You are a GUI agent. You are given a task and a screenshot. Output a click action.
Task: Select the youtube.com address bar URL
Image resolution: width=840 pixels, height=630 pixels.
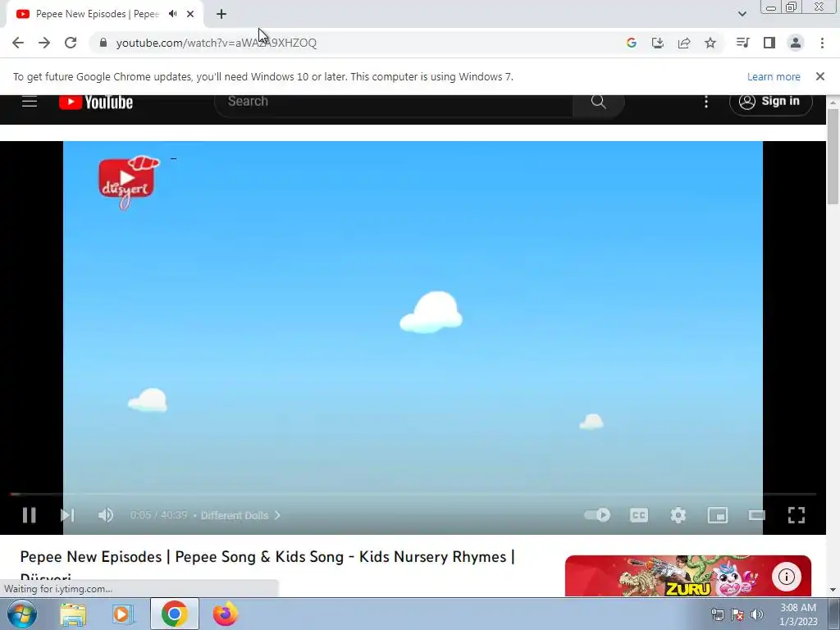tap(217, 43)
